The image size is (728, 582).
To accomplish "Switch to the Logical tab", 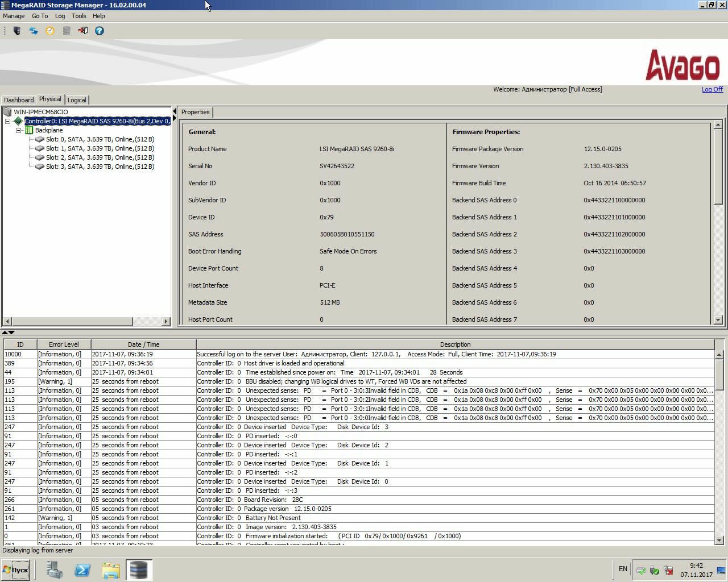I will click(x=77, y=100).
